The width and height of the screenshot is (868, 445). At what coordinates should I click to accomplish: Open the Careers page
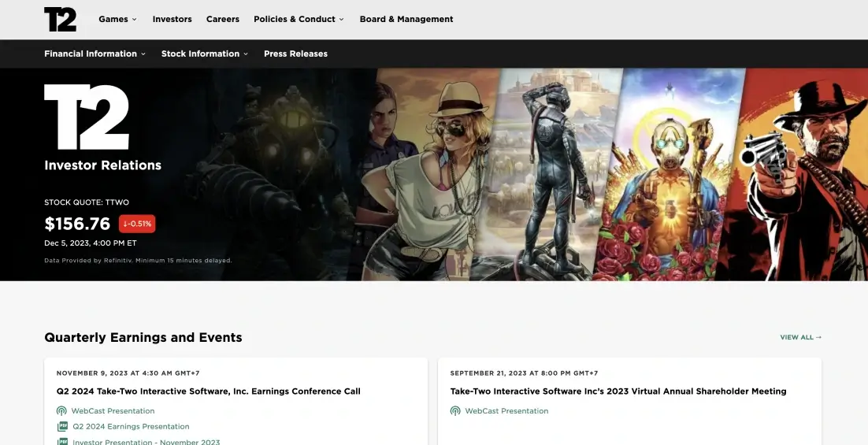[223, 19]
